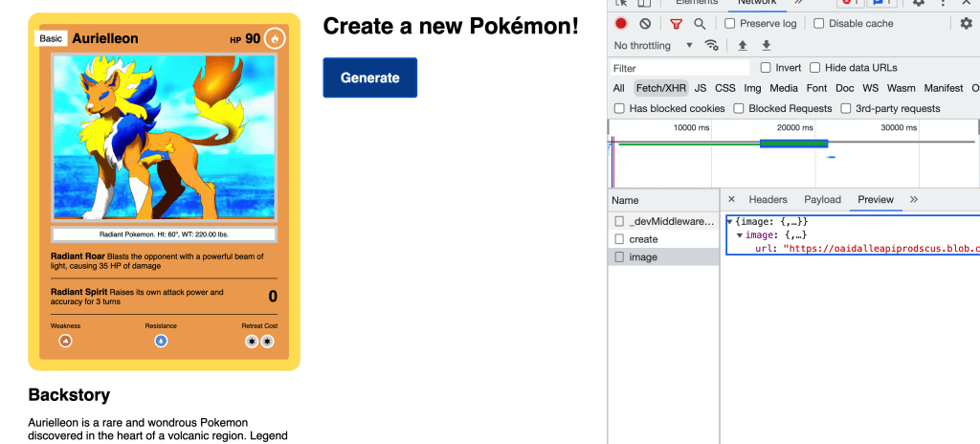Click the Import HAR upload arrow

click(743, 45)
